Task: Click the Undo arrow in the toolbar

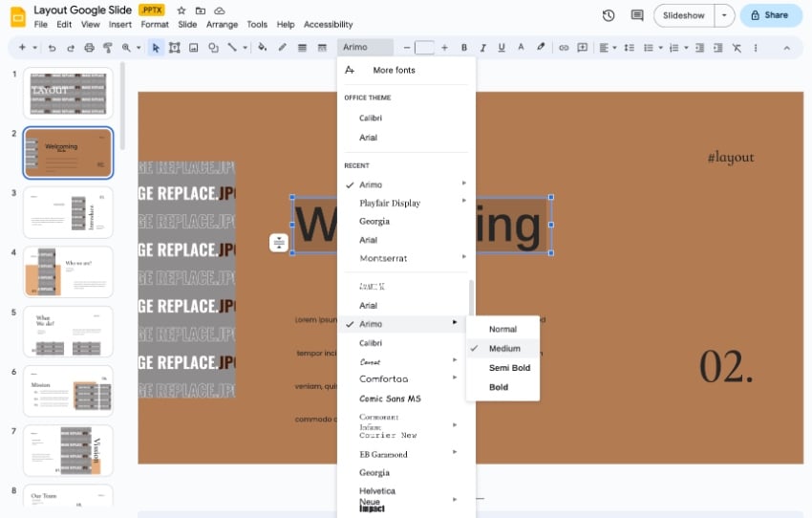Action: coord(52,47)
